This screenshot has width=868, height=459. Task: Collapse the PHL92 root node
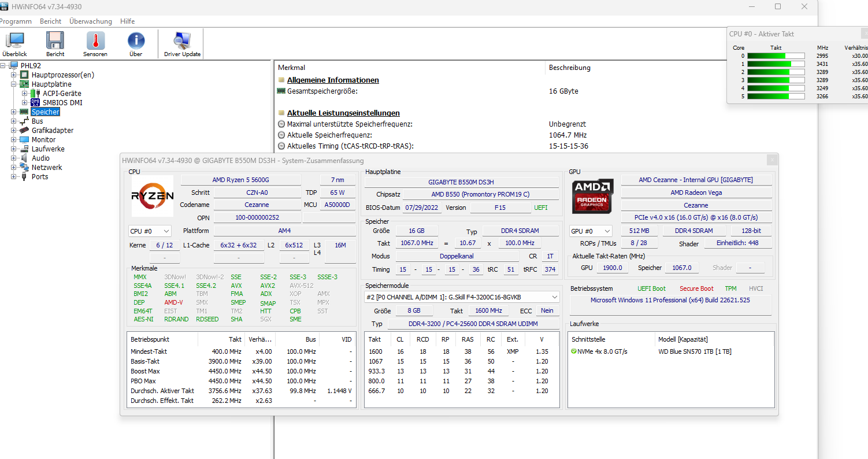[3, 65]
